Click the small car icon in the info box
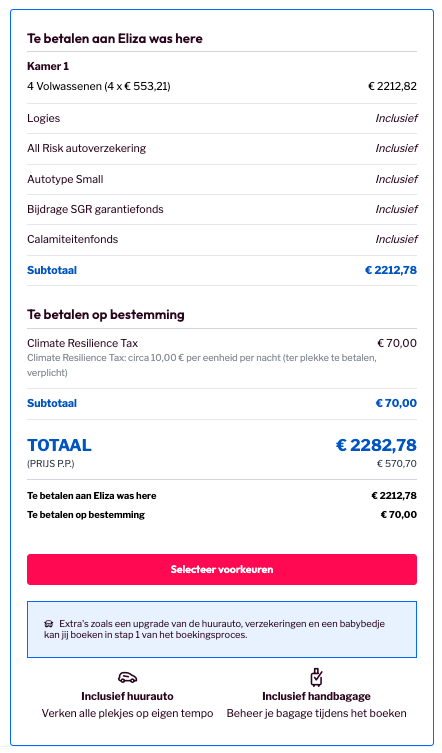Viewport: 442px width, 753px height. (49, 624)
